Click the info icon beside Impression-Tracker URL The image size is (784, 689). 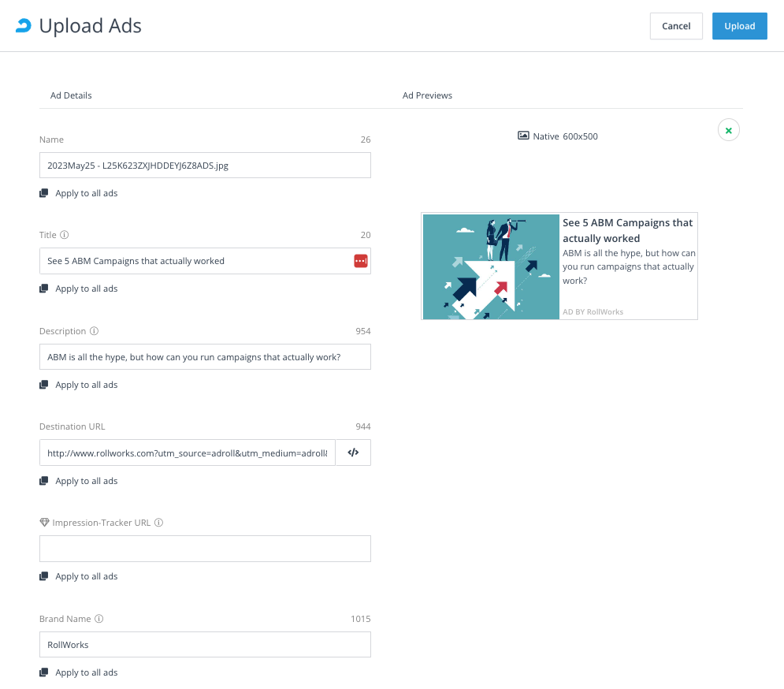point(158,522)
